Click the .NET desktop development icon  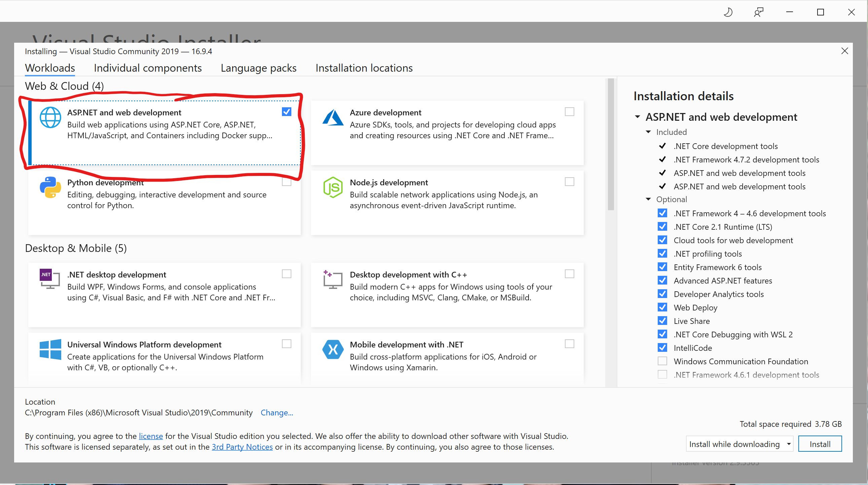click(50, 279)
